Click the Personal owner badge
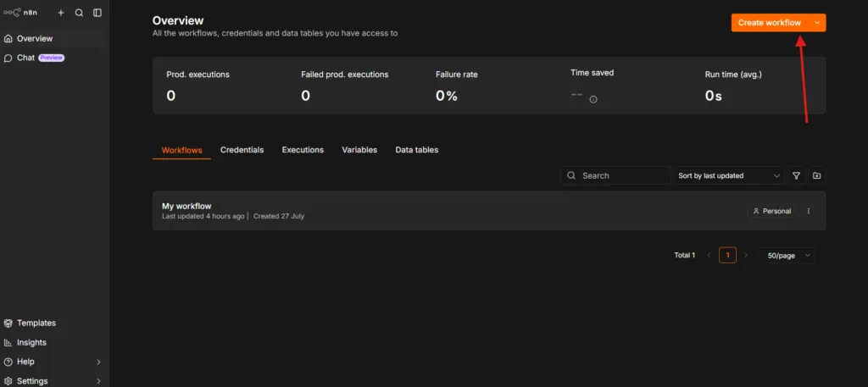868x387 pixels. pyautogui.click(x=772, y=211)
